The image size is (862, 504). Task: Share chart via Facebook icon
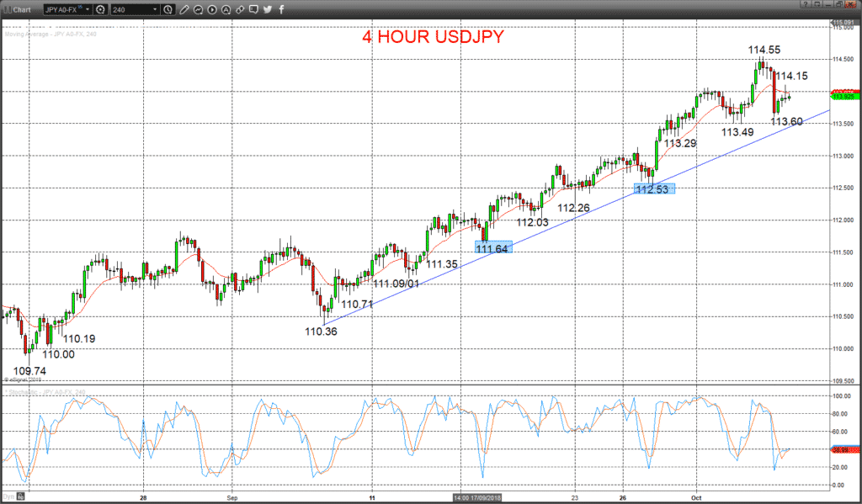tap(281, 9)
